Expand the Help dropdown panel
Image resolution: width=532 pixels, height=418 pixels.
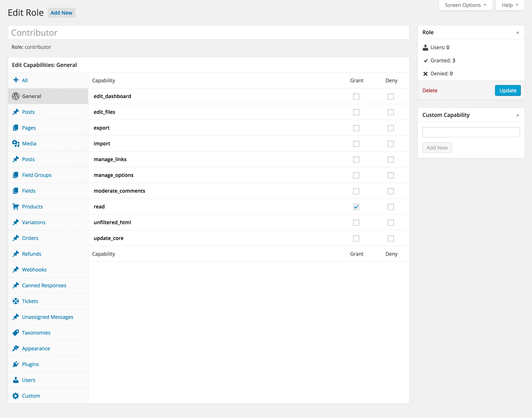coord(510,5)
